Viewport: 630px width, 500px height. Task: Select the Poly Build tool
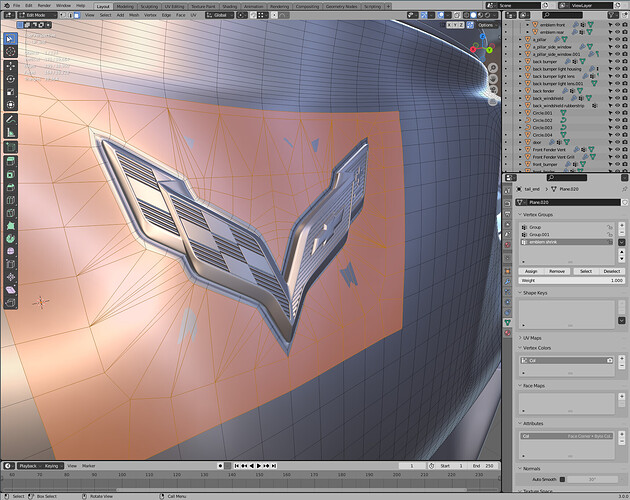(x=10, y=226)
